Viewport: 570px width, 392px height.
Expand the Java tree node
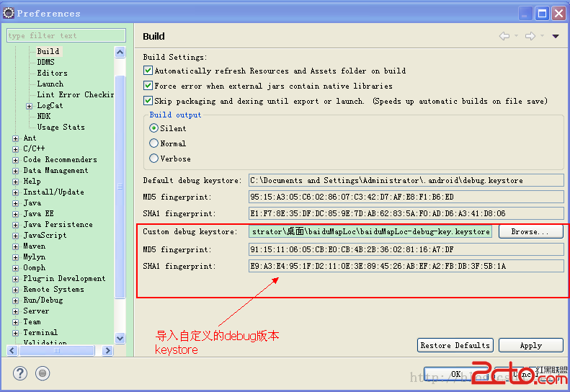pyautogui.click(x=15, y=203)
